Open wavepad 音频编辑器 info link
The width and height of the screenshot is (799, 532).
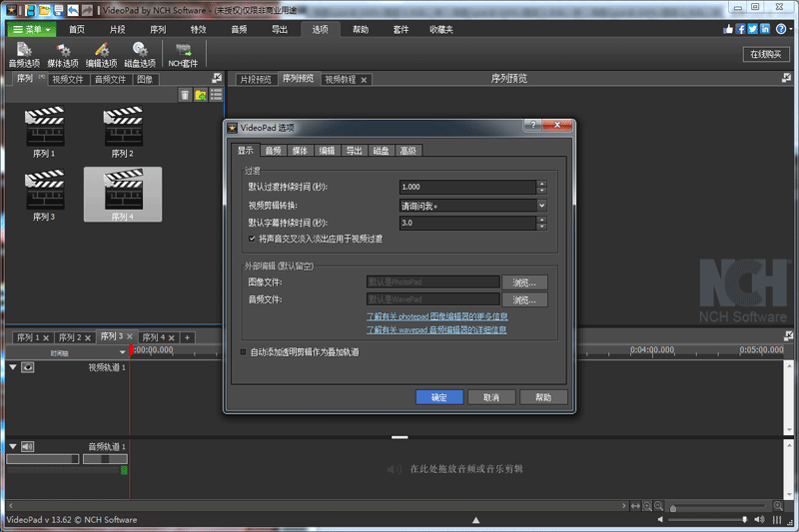tap(436, 330)
